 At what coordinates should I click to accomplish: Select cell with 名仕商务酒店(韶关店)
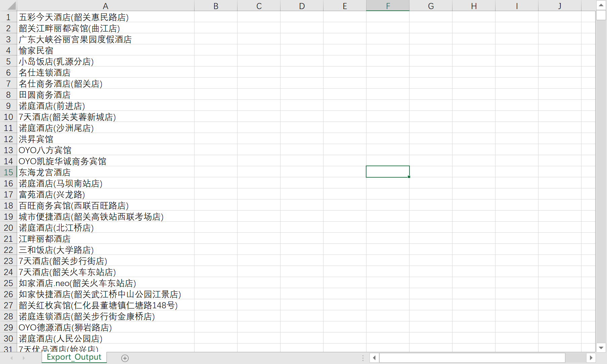tap(105, 84)
